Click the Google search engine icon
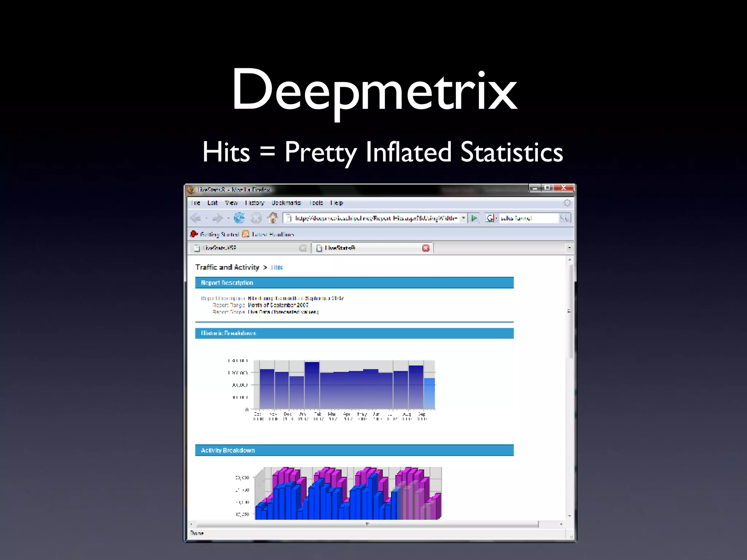Viewport: 747px width, 560px height. click(x=490, y=218)
